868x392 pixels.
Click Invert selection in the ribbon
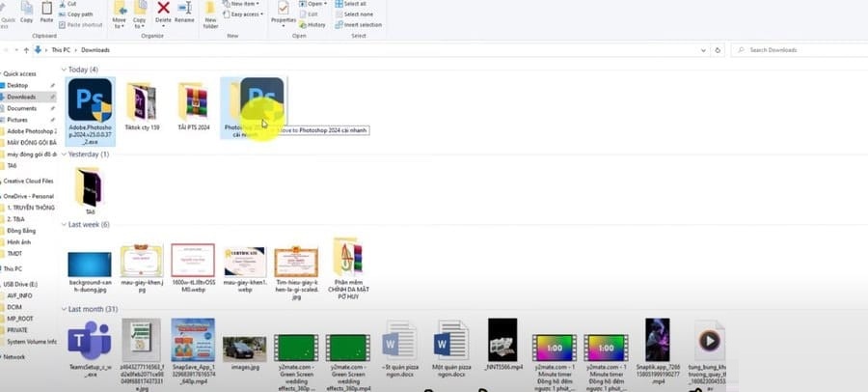pos(359,25)
